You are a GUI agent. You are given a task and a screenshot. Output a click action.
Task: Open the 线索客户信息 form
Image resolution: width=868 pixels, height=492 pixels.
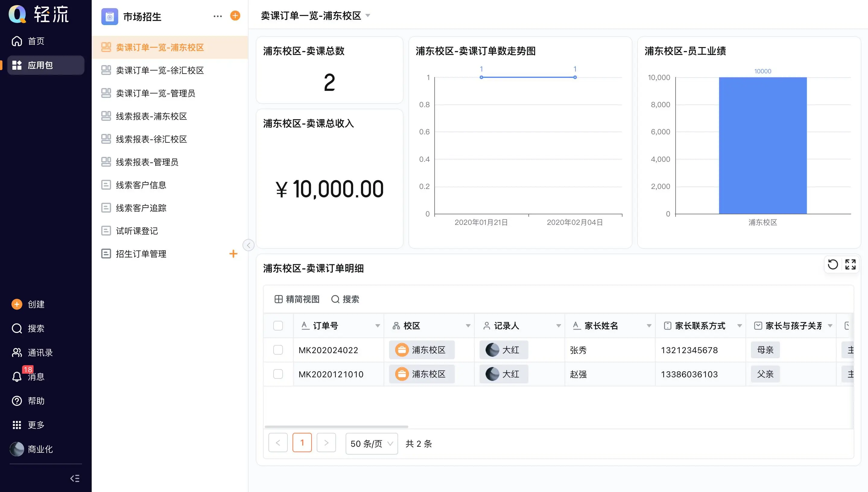point(170,185)
